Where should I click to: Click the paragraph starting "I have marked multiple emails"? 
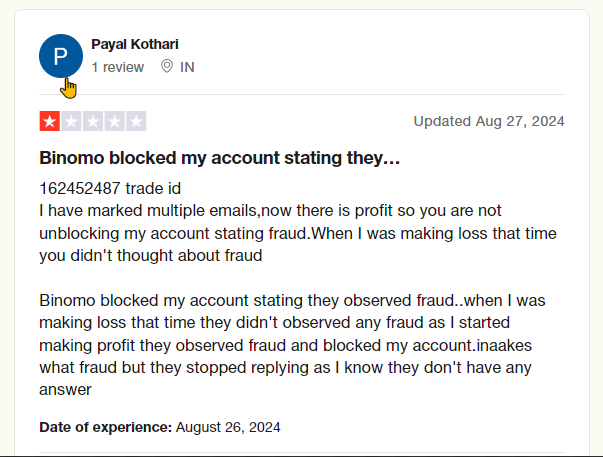pos(298,233)
